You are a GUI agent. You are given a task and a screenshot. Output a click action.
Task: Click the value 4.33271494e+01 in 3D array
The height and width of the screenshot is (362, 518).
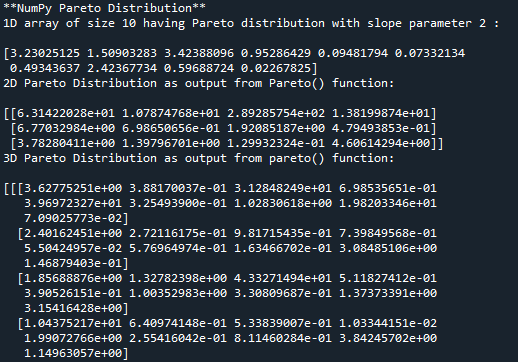tap(283, 278)
